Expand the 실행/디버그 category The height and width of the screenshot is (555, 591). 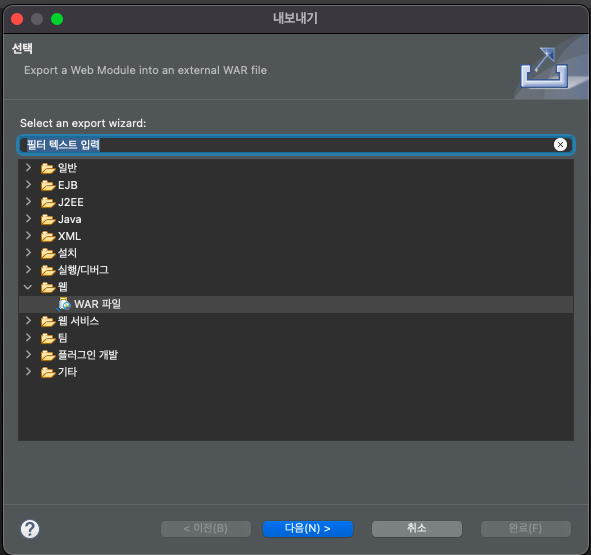pos(28,269)
